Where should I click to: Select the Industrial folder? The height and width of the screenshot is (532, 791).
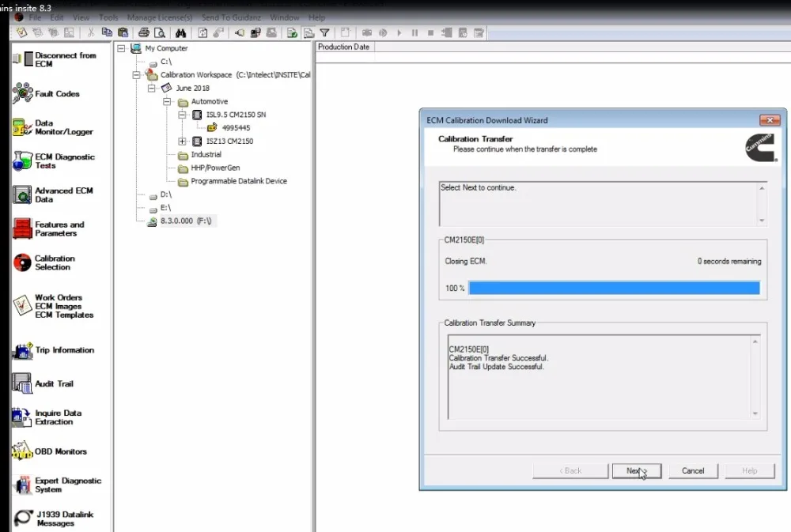[x=206, y=154]
